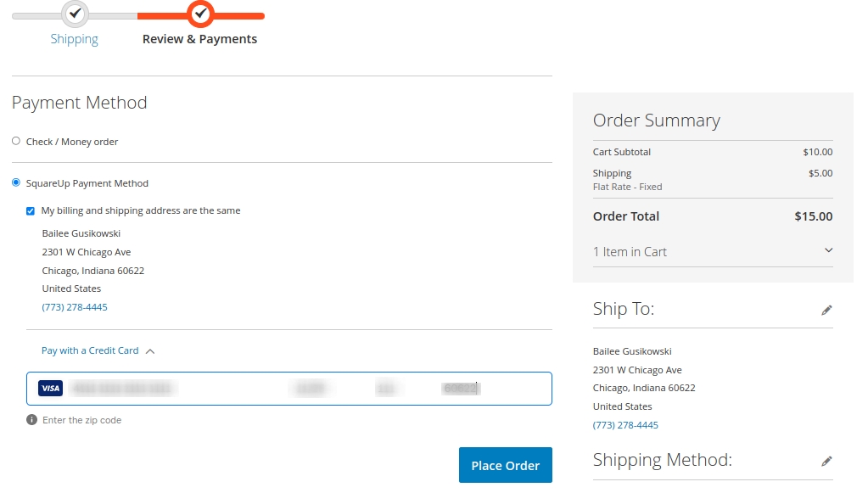Select the Check / Money order option
The image size is (868, 493).
pos(16,141)
